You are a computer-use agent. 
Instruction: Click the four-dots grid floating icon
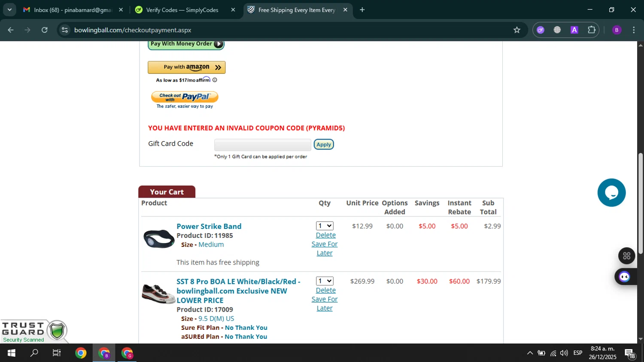pos(627,256)
